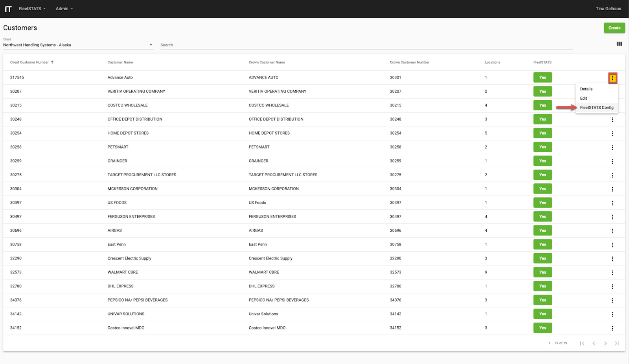Open the FleetSTATS navigation dropdown
The height and width of the screenshot is (364, 629).
32,9
